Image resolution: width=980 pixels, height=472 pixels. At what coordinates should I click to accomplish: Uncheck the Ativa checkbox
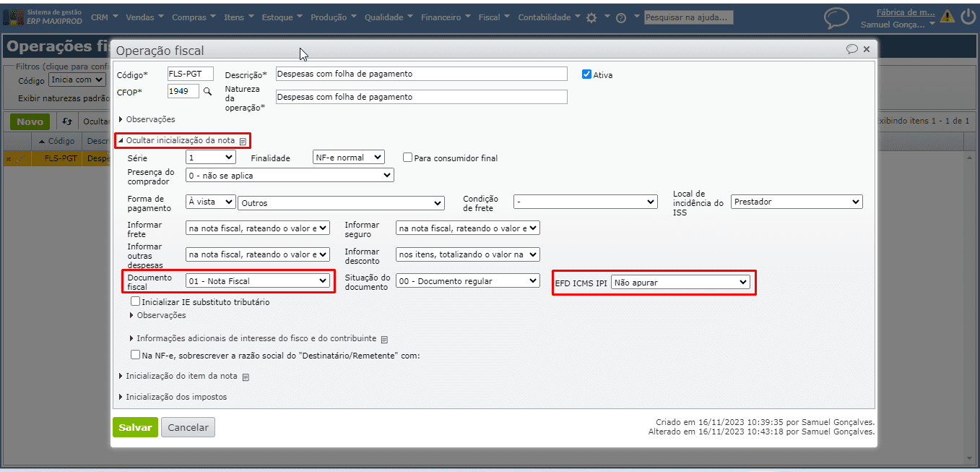586,74
